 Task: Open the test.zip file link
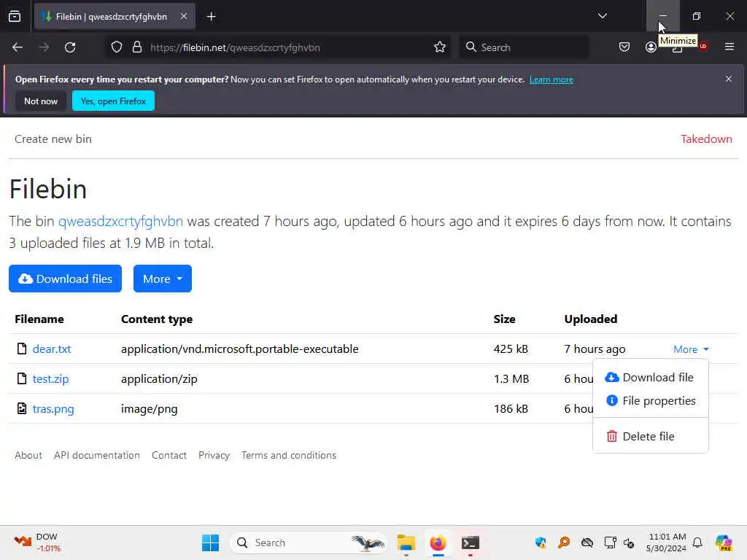[50, 379]
